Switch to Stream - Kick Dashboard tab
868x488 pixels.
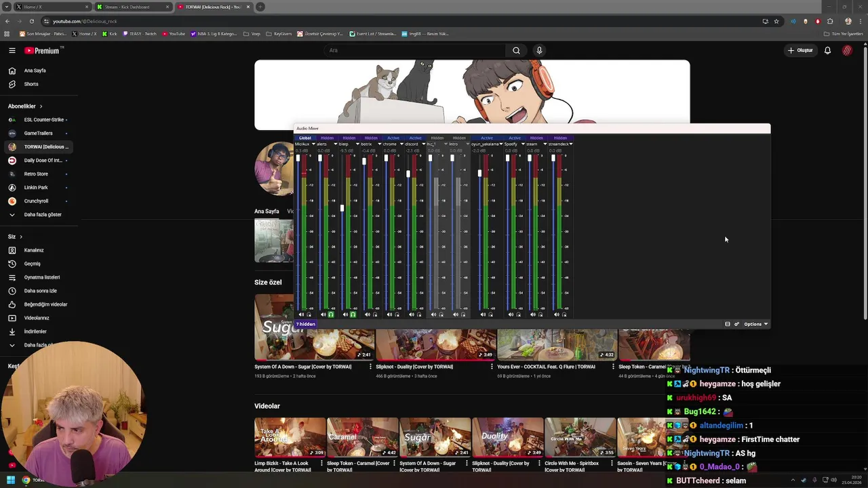coord(132,7)
